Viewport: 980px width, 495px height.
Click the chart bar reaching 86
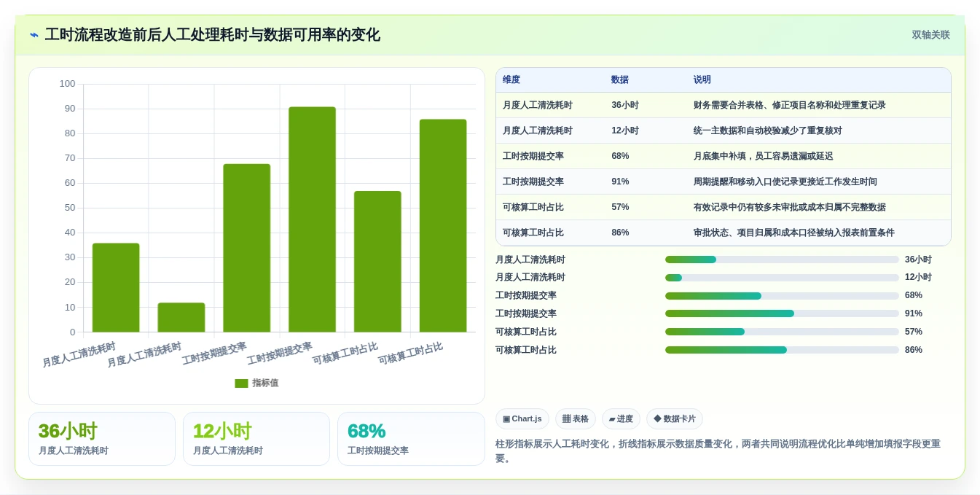pyautogui.click(x=443, y=225)
